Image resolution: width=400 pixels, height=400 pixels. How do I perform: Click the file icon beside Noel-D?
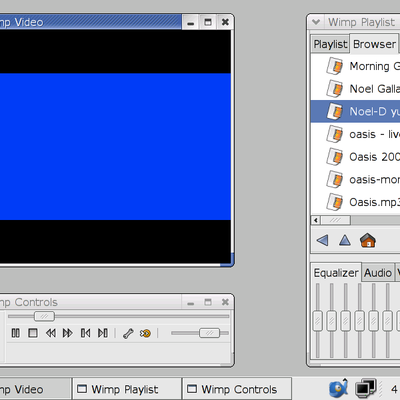click(334, 111)
